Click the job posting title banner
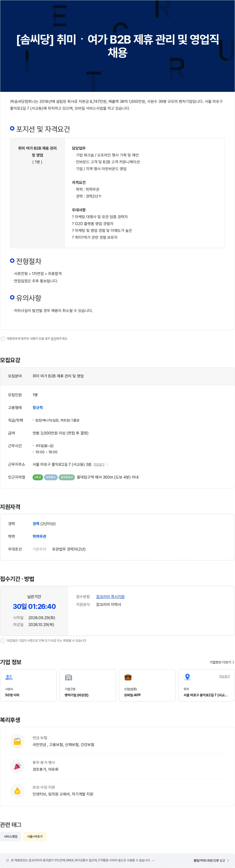This screenshot has height=868, width=235. pos(117,46)
